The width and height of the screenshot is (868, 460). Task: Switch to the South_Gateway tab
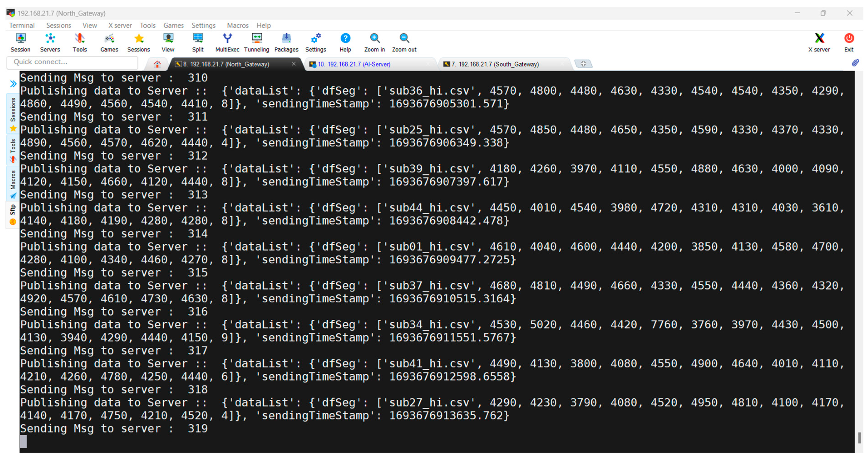click(495, 64)
